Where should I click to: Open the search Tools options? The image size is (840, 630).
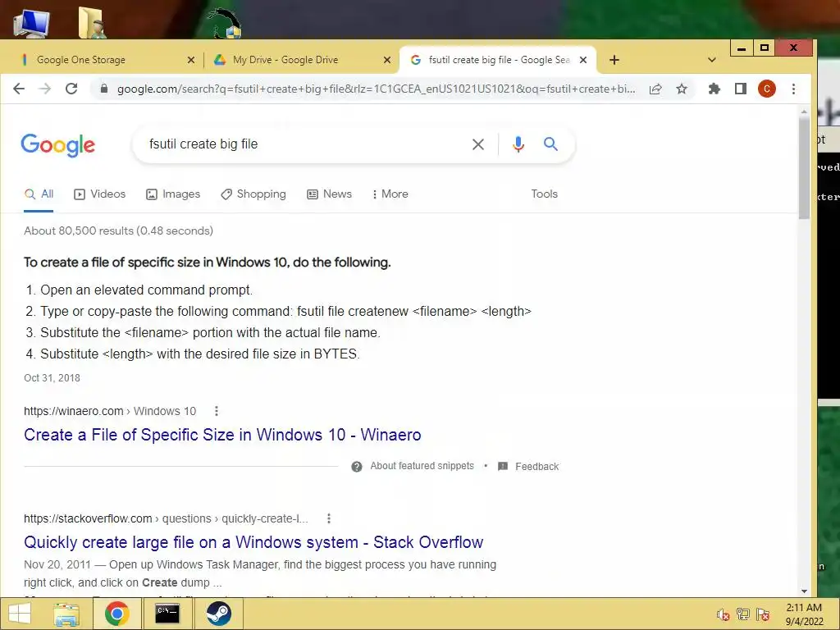pos(545,194)
